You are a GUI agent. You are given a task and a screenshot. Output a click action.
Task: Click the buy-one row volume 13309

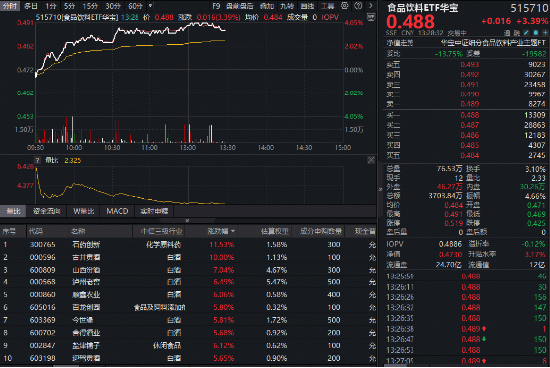coord(535,115)
